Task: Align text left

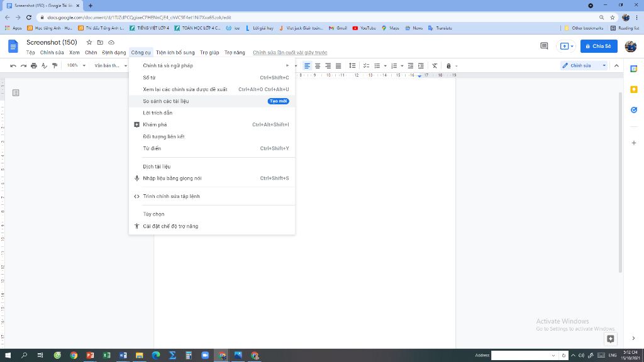Action: coord(307,65)
